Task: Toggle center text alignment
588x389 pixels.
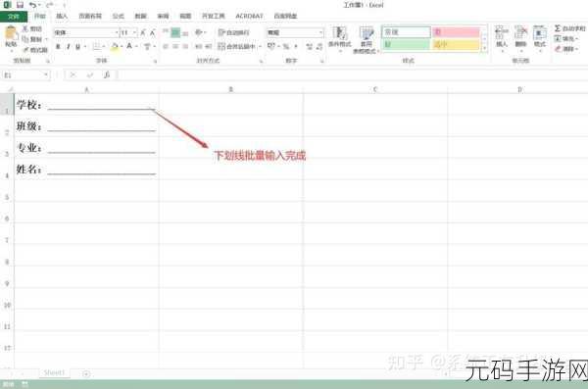Action: 175,46
